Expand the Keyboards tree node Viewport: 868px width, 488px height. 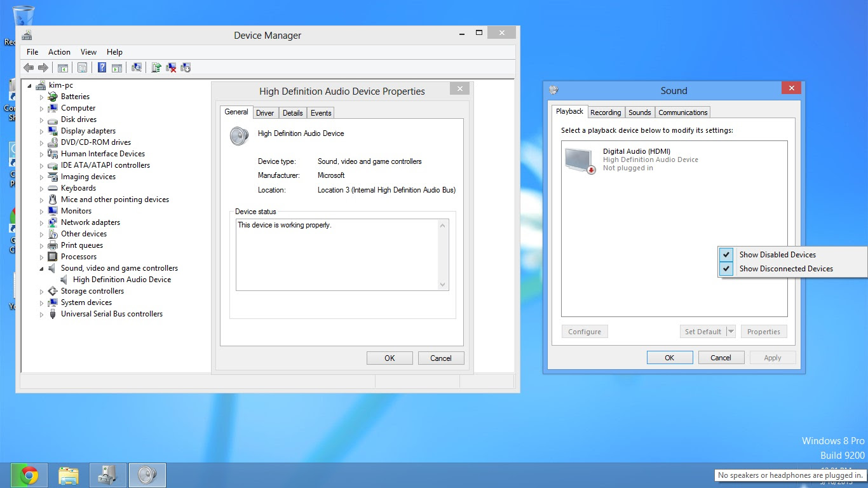pos(42,189)
